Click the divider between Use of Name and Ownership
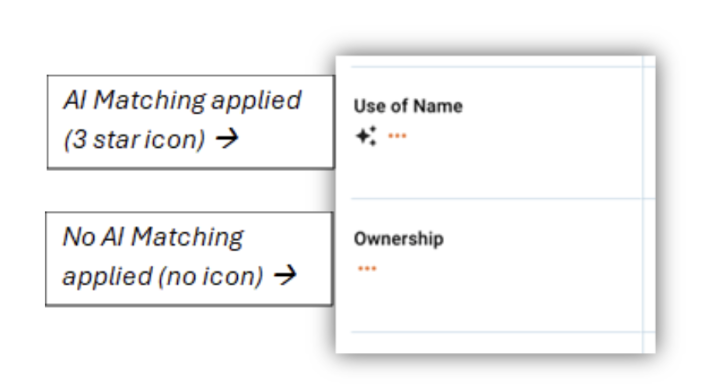Image resolution: width=724 pixels, height=384 pixels. (x=503, y=199)
